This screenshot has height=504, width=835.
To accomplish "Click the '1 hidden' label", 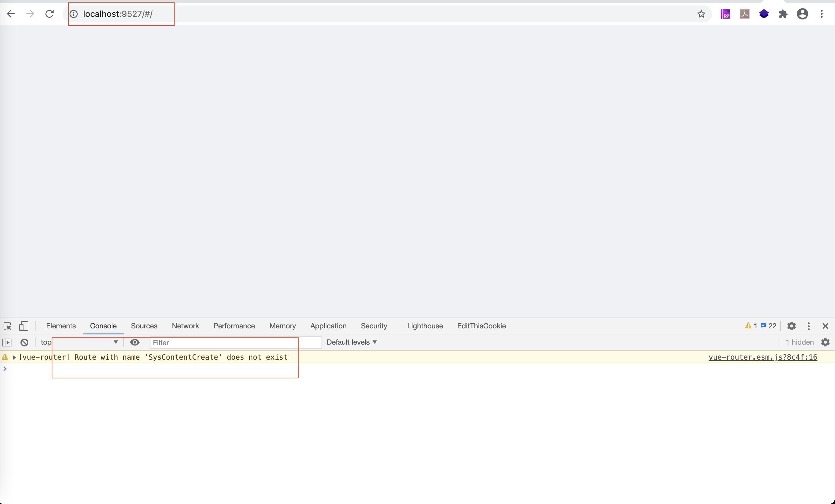I will point(800,342).
